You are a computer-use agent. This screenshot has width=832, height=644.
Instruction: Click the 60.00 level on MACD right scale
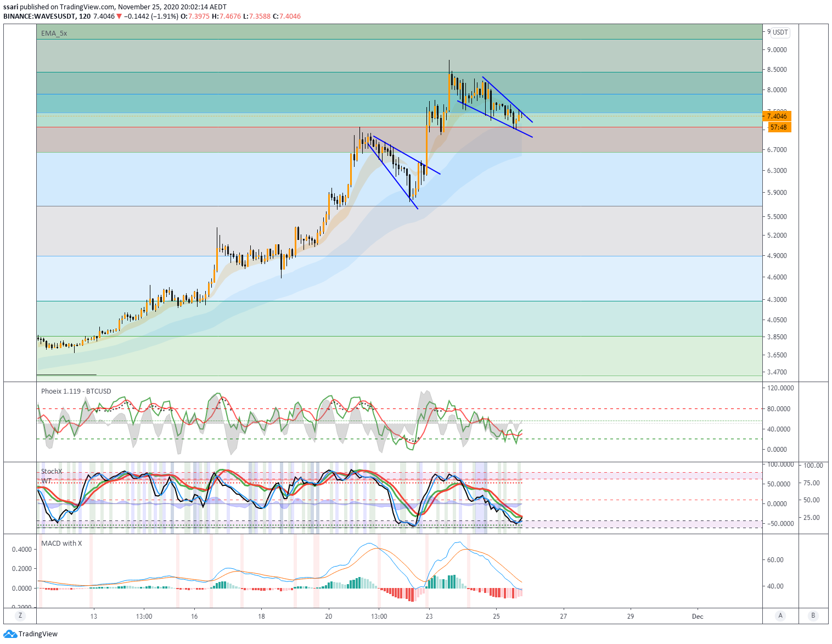(775, 560)
